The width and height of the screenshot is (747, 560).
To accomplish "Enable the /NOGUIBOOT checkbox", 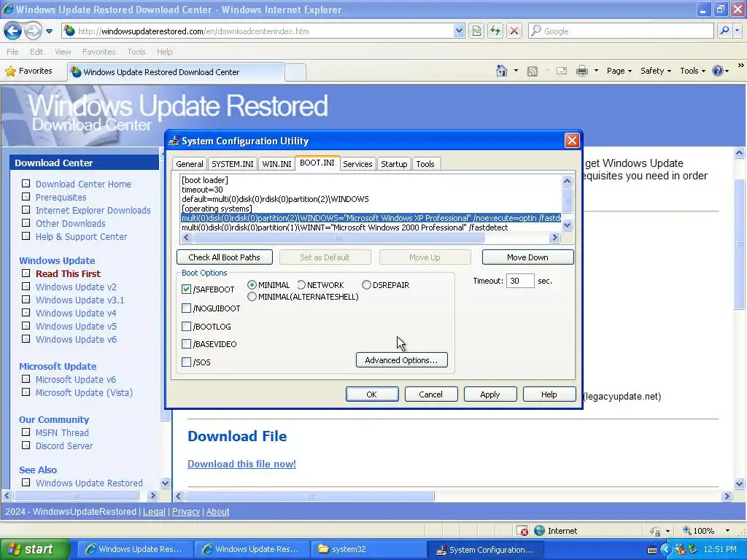I will (186, 308).
